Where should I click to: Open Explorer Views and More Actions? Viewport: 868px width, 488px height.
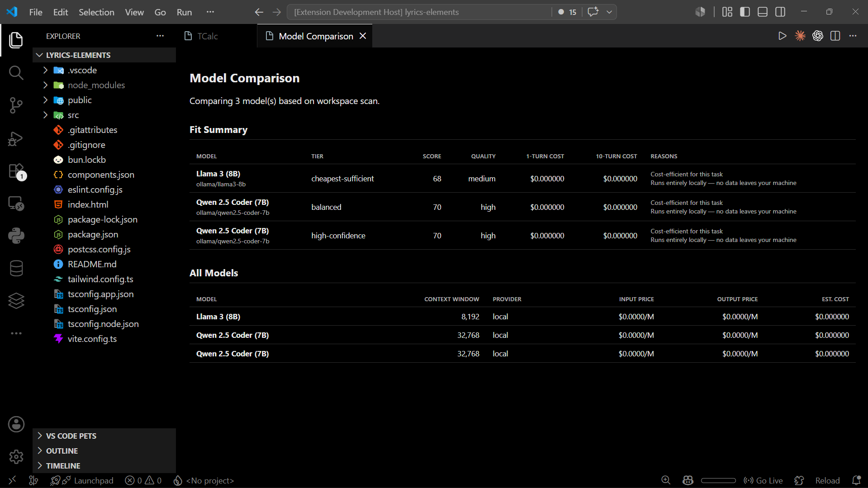point(160,36)
